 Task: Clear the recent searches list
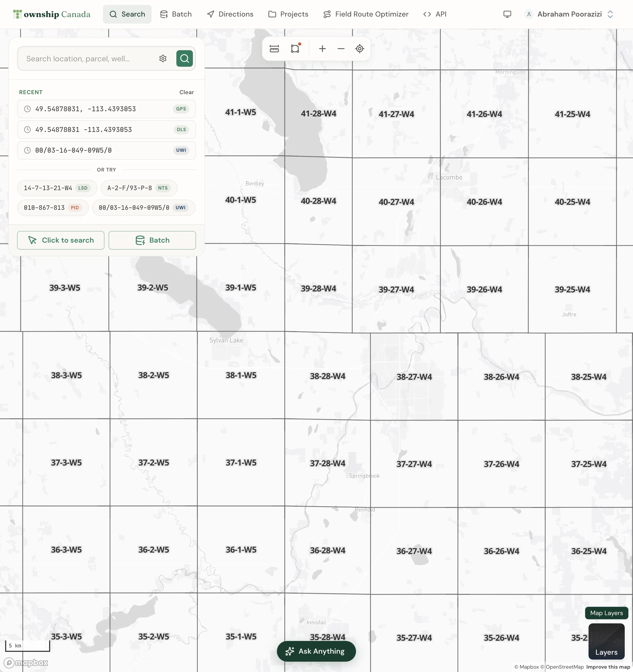186,92
